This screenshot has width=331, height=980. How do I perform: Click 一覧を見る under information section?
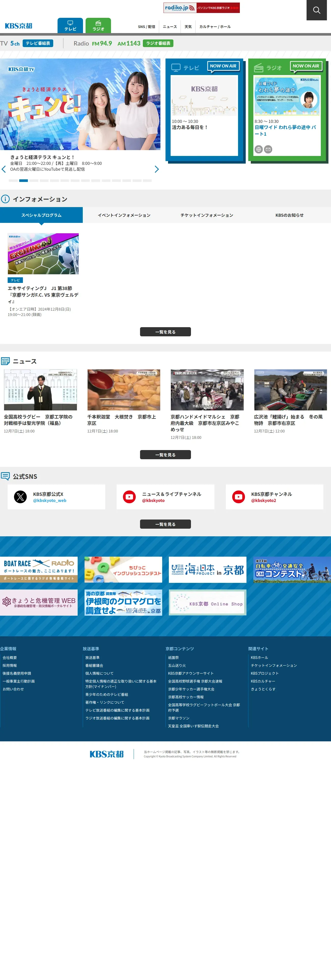point(165,332)
